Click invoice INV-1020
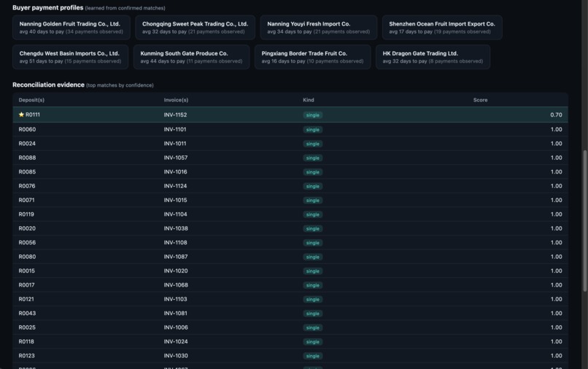588x369 pixels. [x=176, y=271]
